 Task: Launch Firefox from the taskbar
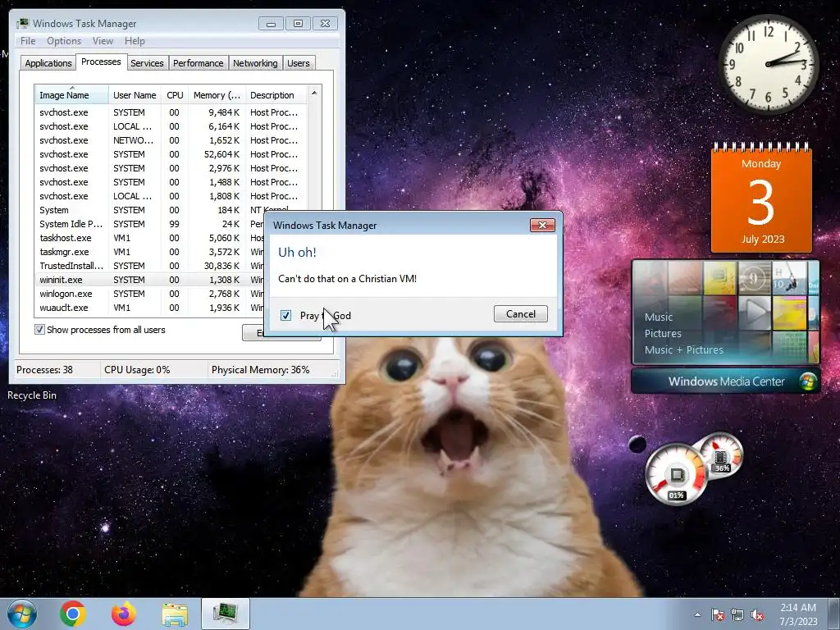click(124, 614)
